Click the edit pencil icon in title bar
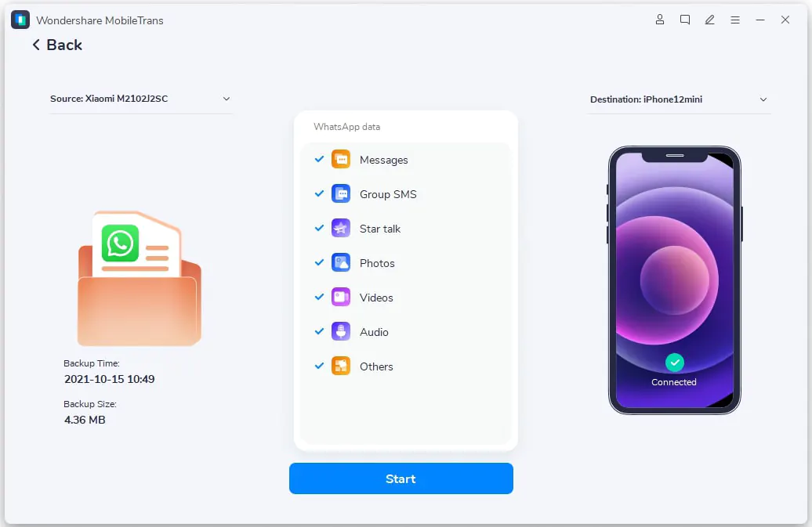Screen dimensions: 812x527 710,20
